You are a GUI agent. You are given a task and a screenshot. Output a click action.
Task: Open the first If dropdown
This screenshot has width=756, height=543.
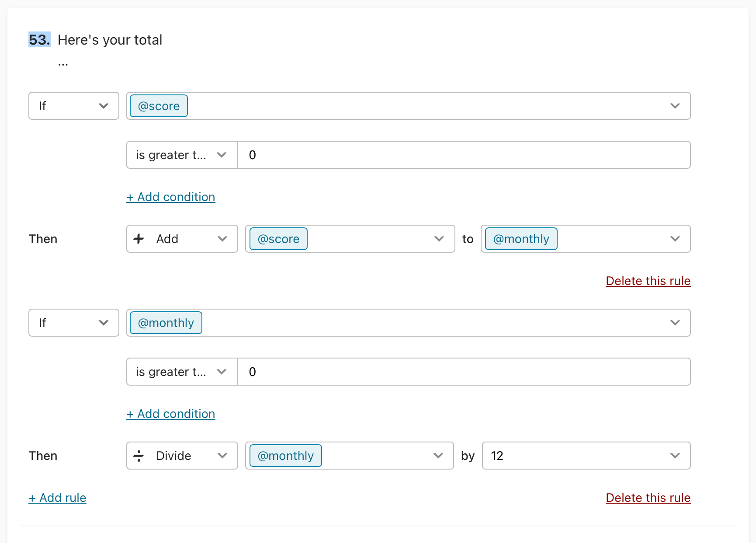point(74,106)
